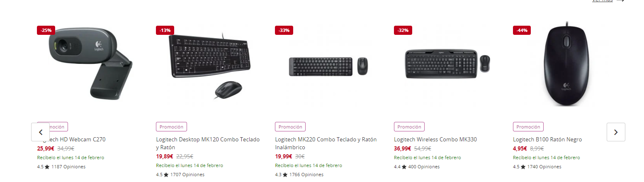Open the MK220 wireless combo image
This screenshot has width=644, height=182.
328,66
